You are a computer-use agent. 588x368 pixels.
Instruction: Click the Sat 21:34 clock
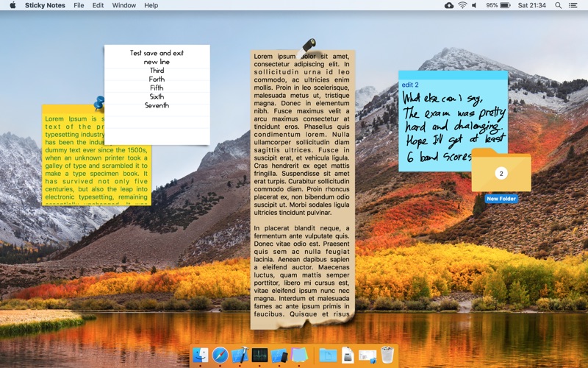click(x=531, y=5)
